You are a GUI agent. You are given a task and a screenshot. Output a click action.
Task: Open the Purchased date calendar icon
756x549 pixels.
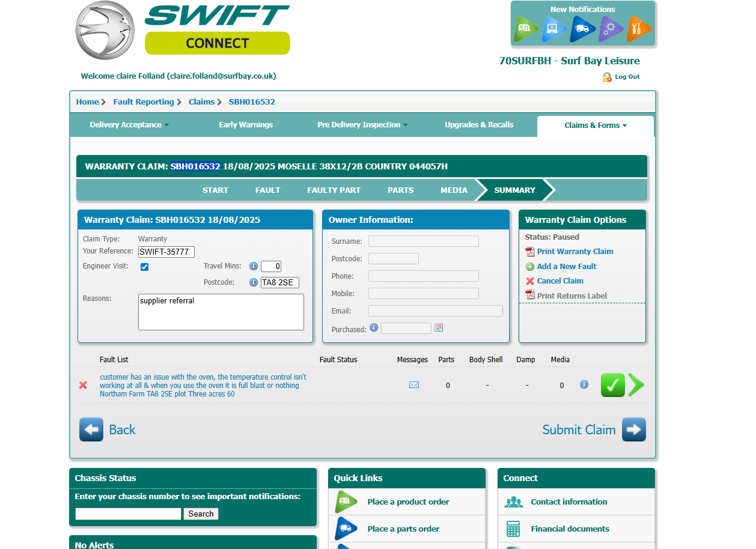point(439,327)
